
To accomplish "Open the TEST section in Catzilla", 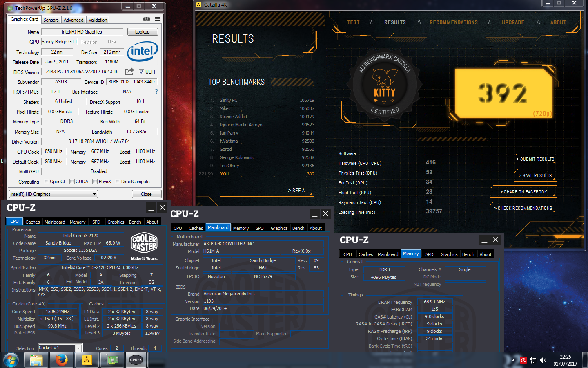I will point(354,22).
